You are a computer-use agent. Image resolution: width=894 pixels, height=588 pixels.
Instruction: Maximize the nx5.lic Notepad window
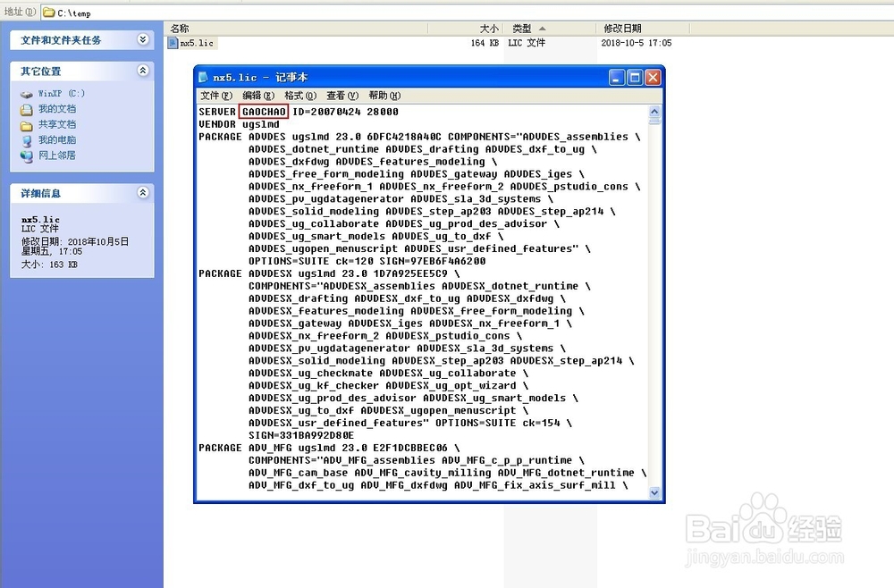(x=635, y=77)
